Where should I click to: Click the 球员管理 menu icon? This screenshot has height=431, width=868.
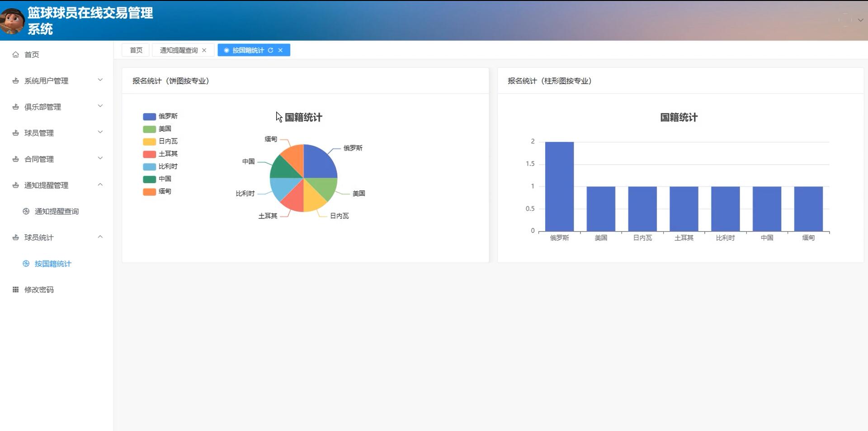15,133
